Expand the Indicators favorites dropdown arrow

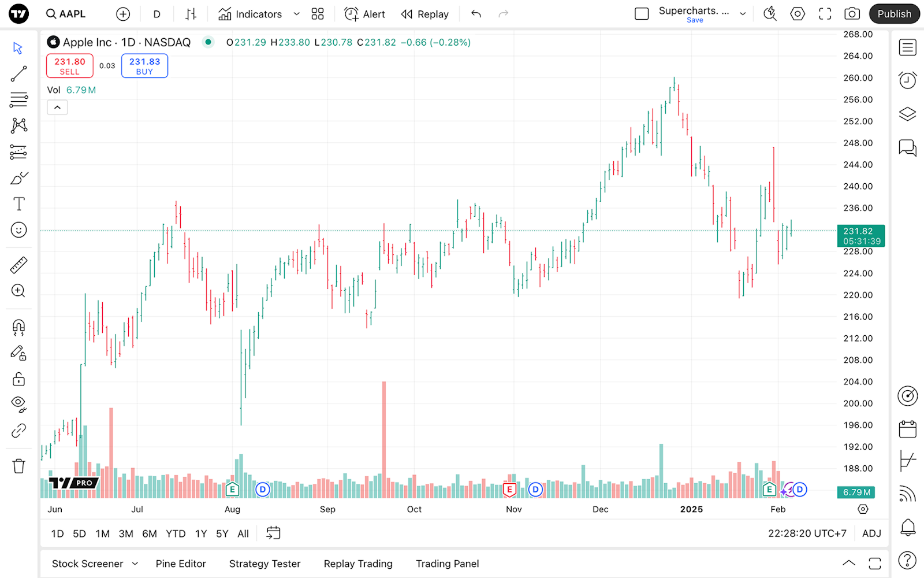pos(297,14)
